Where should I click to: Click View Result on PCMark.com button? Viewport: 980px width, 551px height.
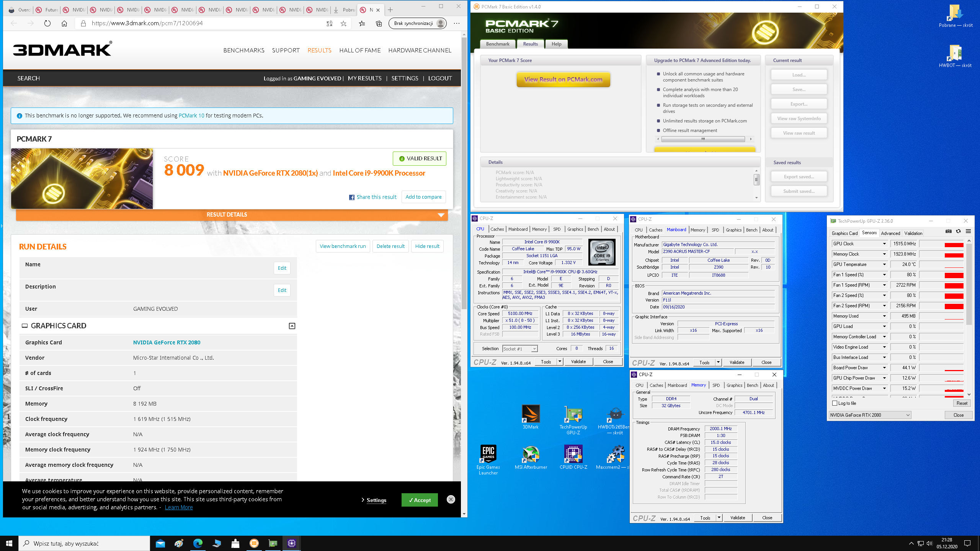(x=563, y=80)
